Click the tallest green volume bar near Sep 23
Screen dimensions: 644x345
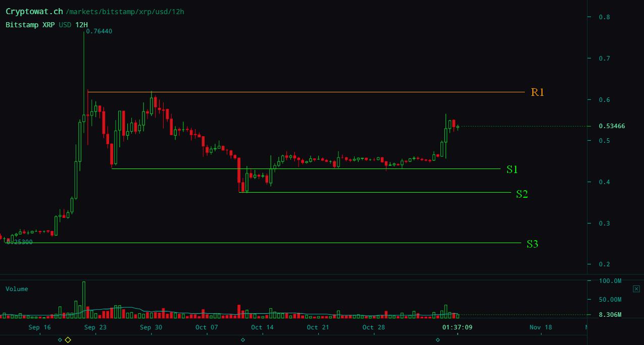point(84,300)
